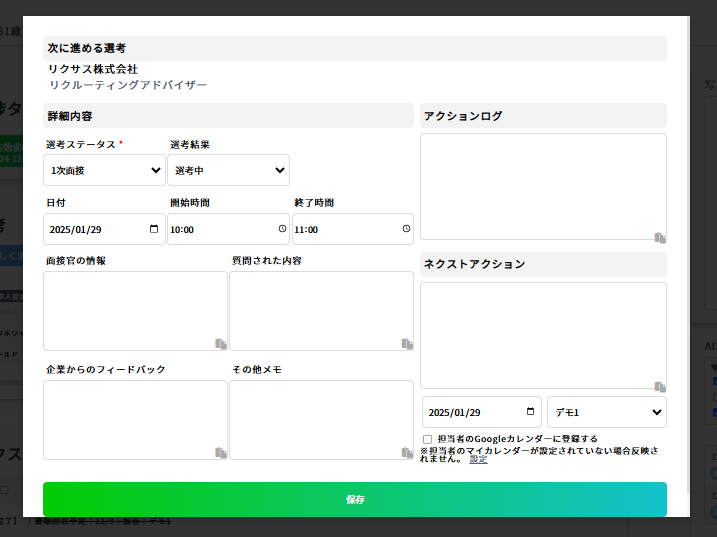
Task: Open 選考結果 dropdown showing 選考中
Action: tap(229, 170)
